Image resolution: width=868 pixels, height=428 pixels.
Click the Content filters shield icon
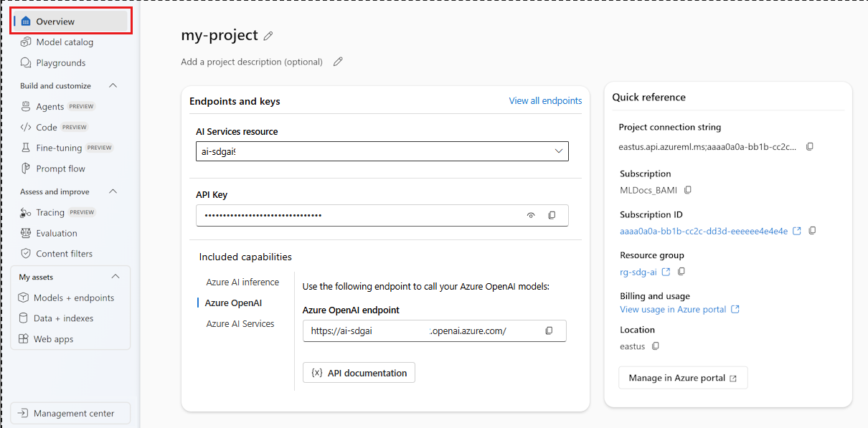click(26, 254)
